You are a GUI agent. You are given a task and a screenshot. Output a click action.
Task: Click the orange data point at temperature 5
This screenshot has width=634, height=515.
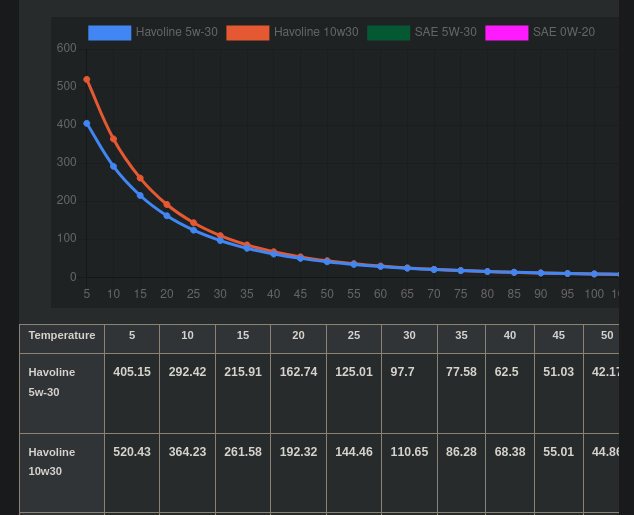pyautogui.click(x=87, y=80)
